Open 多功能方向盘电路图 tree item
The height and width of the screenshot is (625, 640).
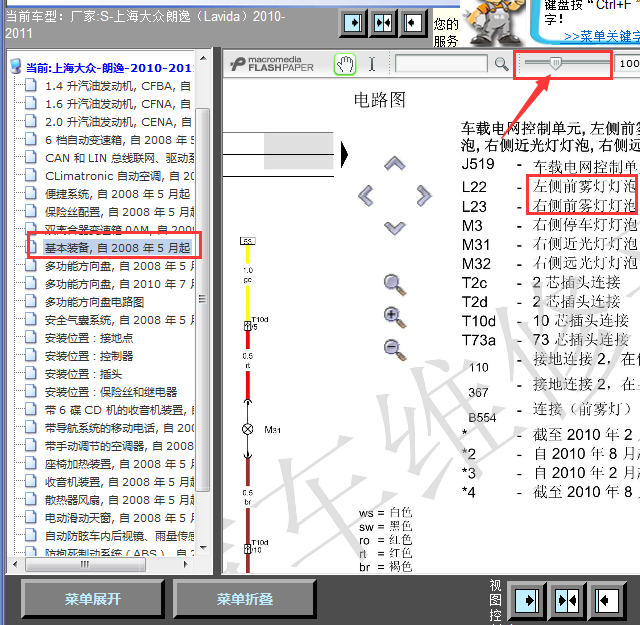pos(94,302)
